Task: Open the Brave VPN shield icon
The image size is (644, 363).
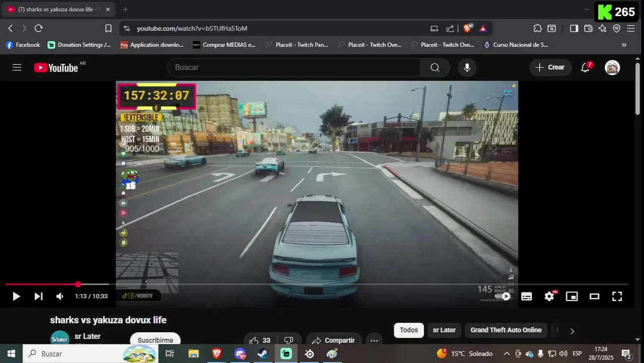Action: tap(616, 28)
